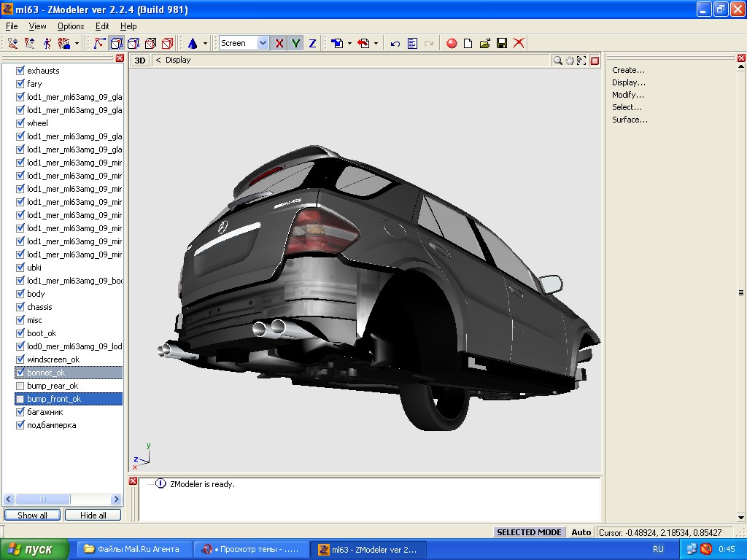This screenshot has height=560, width=747.
Task: Open the Edit menu
Action: (102, 26)
